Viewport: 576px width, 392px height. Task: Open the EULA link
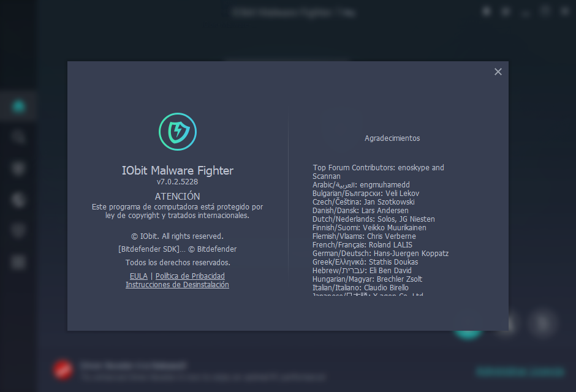[138, 276]
